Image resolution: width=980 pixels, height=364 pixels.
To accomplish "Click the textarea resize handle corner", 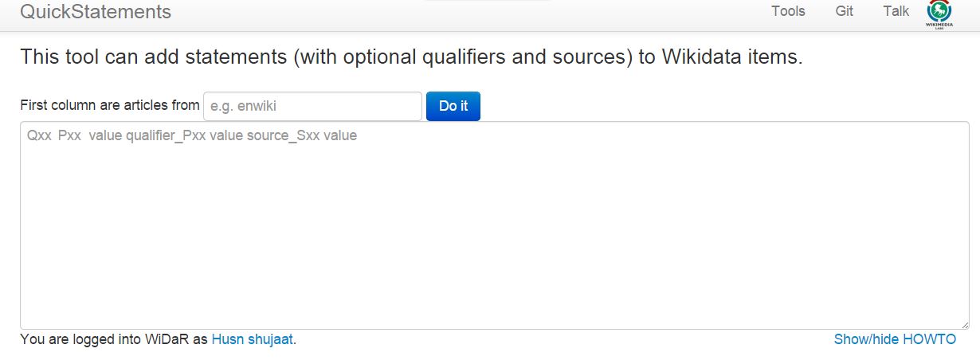I will 965,325.
